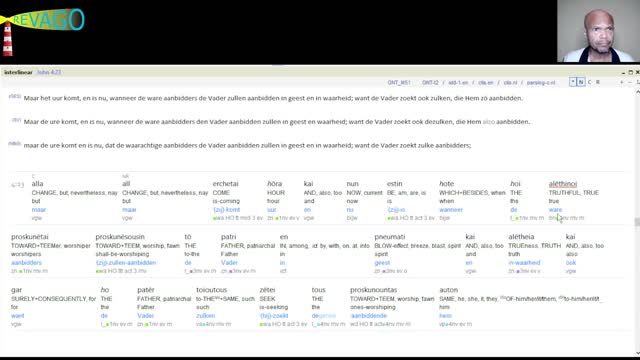Click the vertical scrollbar thumb
The image size is (640, 360).
pyautogui.click(x=637, y=222)
